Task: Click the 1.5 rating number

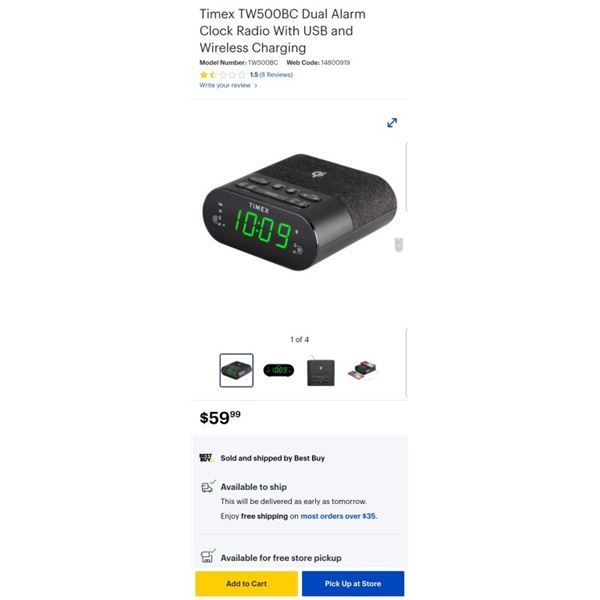Action: (x=254, y=75)
